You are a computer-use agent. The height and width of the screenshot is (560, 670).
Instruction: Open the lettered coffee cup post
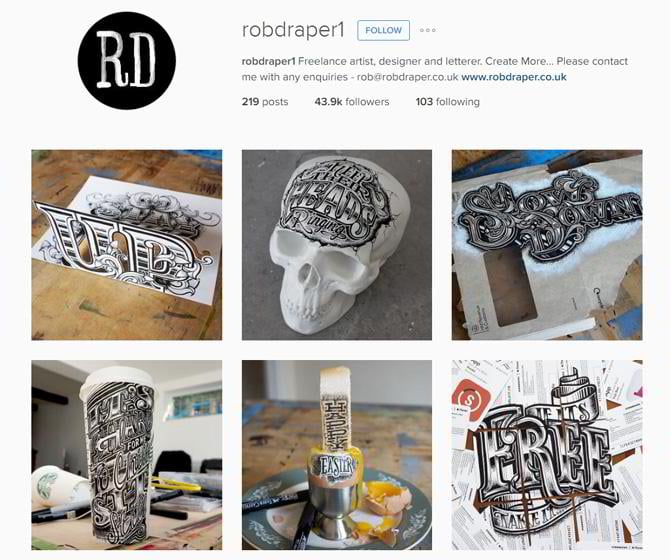(x=126, y=455)
